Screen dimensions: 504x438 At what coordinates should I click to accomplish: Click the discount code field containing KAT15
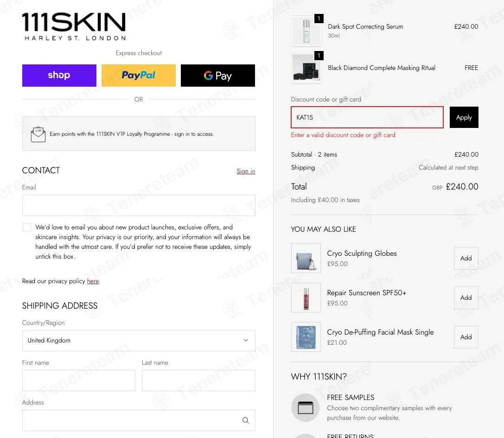pyautogui.click(x=367, y=117)
